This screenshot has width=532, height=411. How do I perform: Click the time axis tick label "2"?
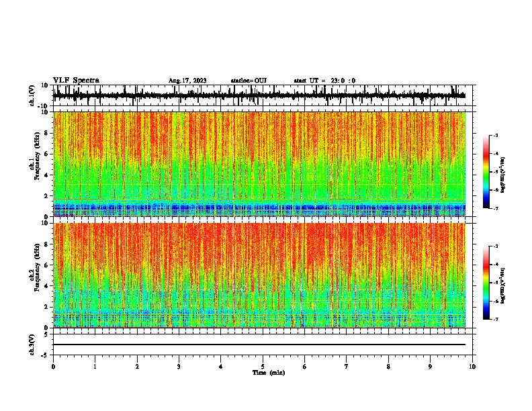137,367
